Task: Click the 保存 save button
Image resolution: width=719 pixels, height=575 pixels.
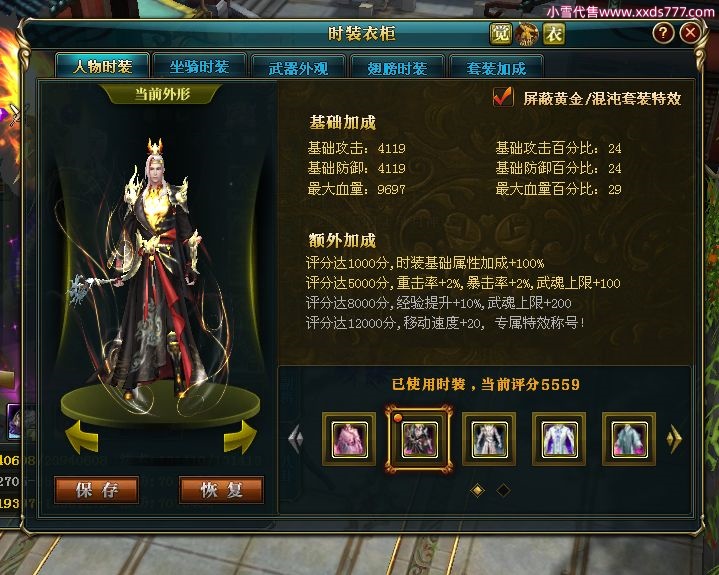Action: [x=96, y=490]
